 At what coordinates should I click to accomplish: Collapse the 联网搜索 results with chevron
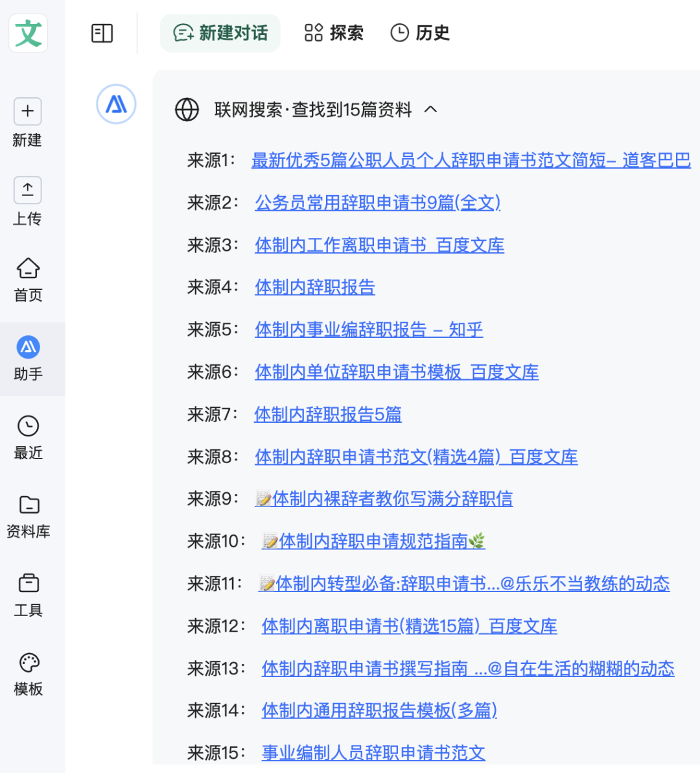point(430,110)
